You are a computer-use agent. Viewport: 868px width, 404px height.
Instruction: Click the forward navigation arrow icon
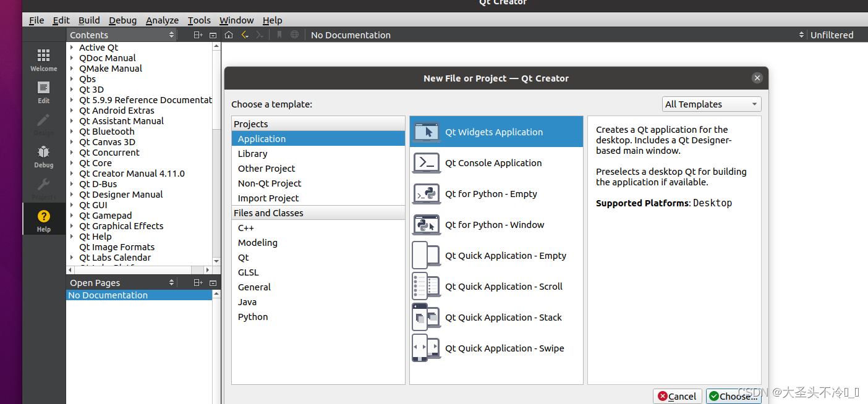[x=260, y=35]
